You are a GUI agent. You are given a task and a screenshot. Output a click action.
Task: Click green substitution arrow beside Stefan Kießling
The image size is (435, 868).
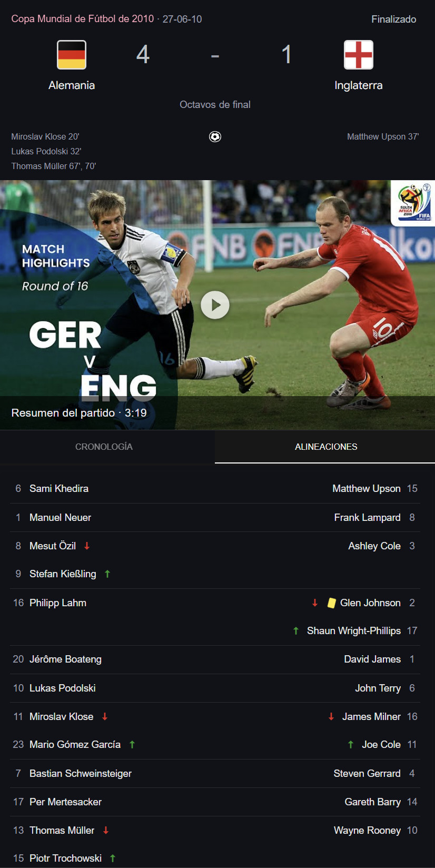coord(107,574)
